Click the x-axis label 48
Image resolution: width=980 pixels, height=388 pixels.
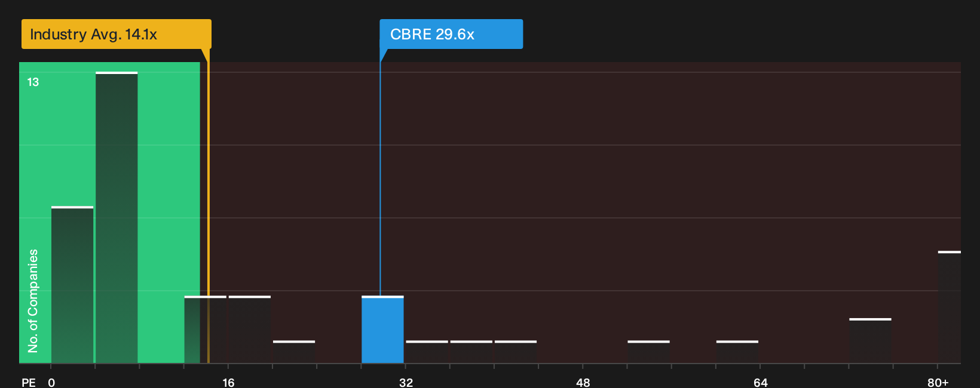(583, 382)
